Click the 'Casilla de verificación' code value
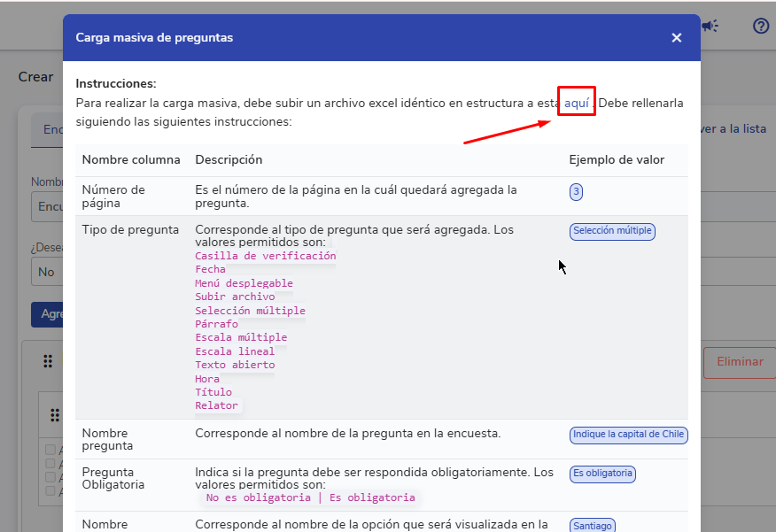 click(x=265, y=256)
